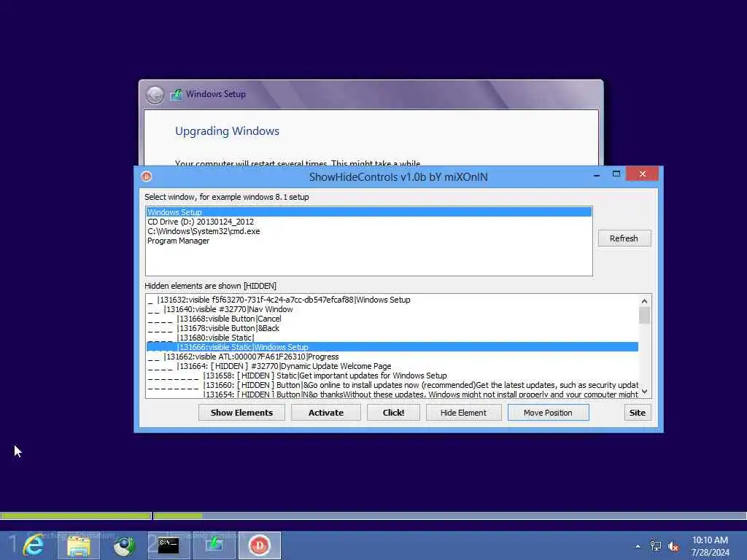Image resolution: width=747 pixels, height=560 pixels.
Task: Click the Windows Setup title icon
Action: 177,94
